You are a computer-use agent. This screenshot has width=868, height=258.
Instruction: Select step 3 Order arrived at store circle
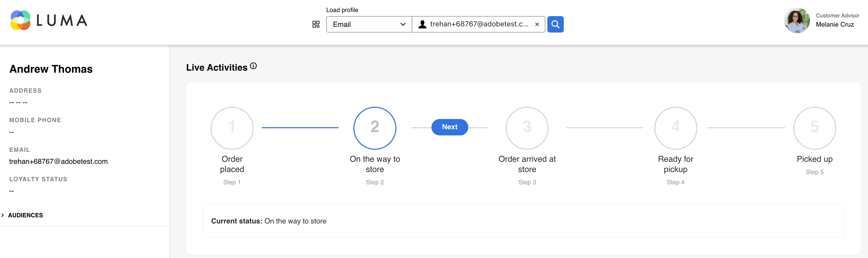pyautogui.click(x=527, y=128)
